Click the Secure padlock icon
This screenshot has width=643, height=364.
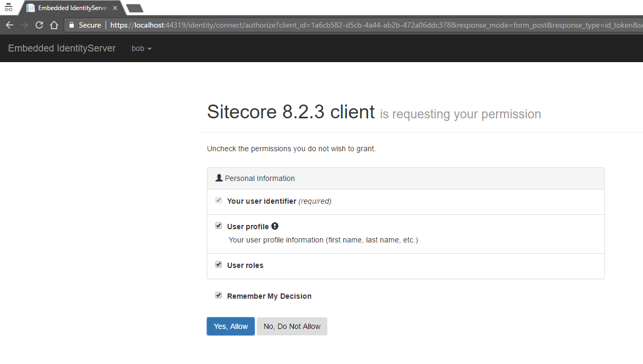click(72, 25)
